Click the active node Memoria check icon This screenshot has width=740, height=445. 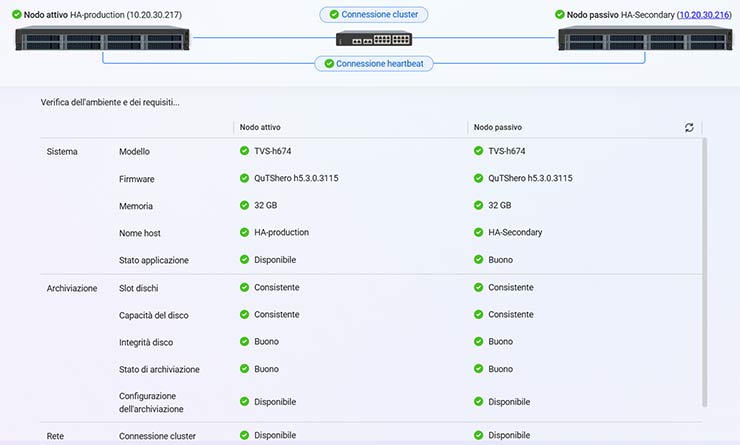[x=244, y=205]
